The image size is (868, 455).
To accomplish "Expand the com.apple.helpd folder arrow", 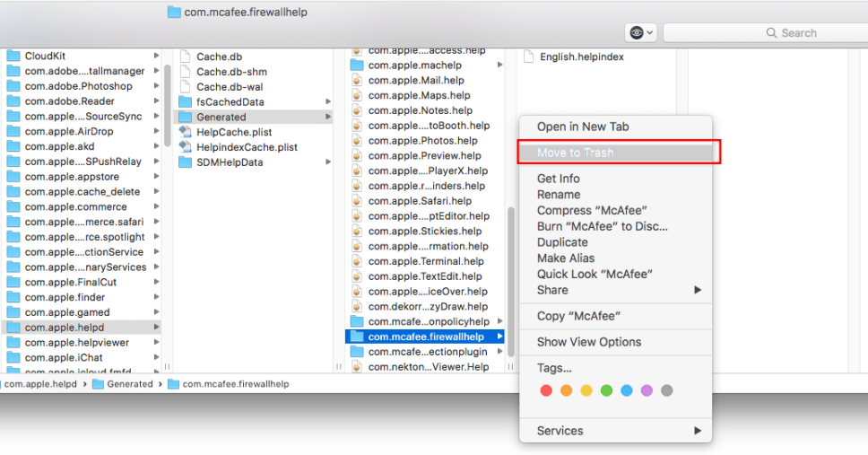I will point(157,327).
